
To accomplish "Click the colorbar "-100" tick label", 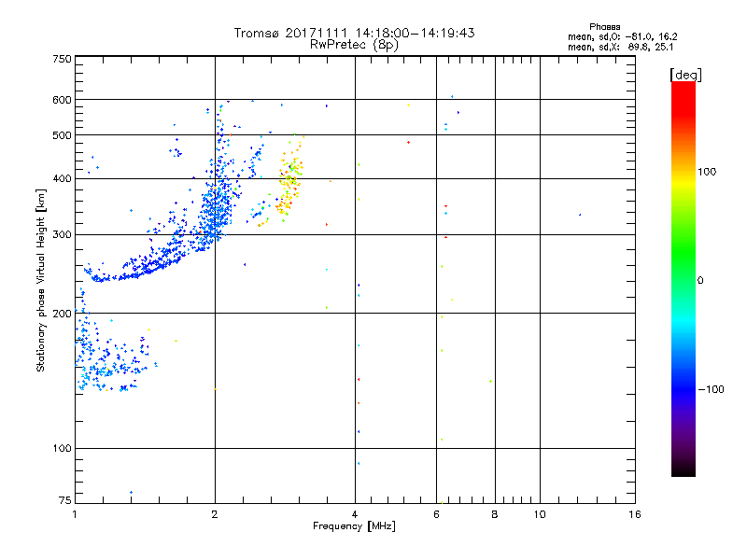I will click(711, 389).
